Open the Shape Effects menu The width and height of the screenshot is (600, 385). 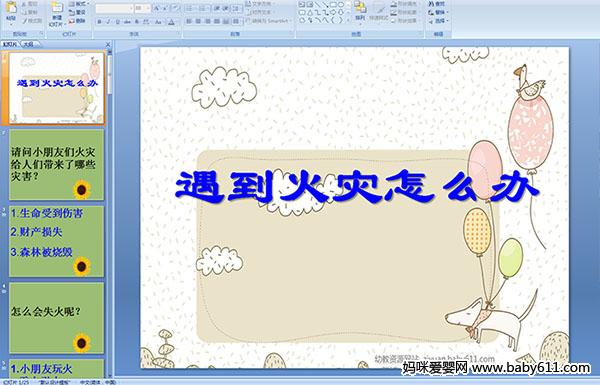point(405,21)
